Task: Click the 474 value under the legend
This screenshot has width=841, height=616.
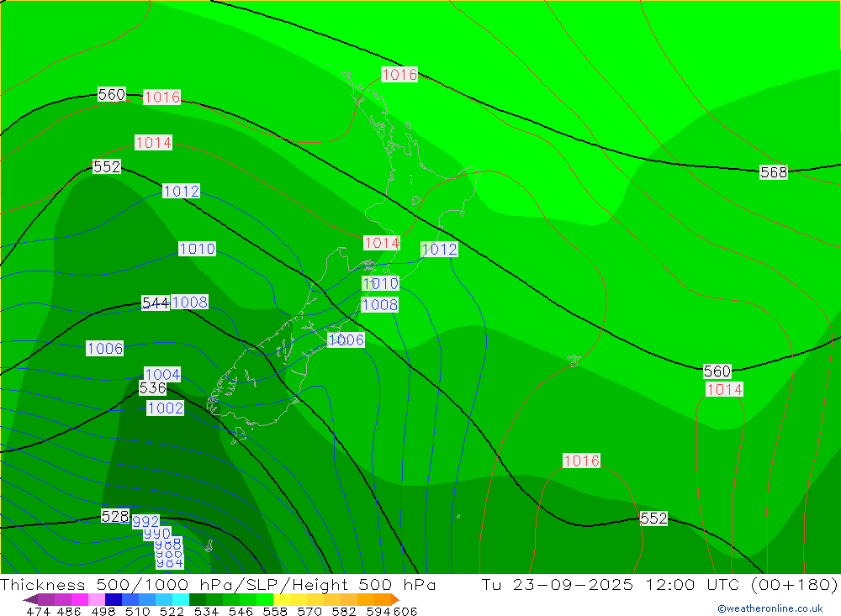Action: click(39, 611)
